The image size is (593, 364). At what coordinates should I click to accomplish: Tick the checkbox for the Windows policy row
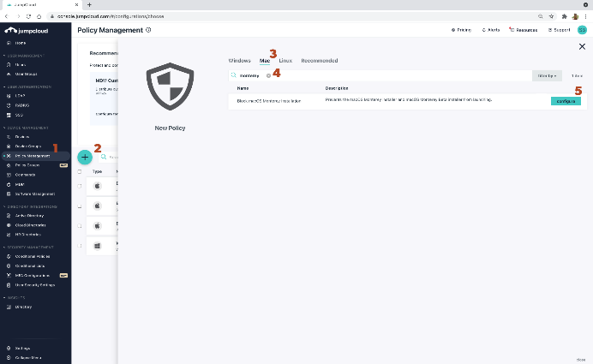click(81, 246)
